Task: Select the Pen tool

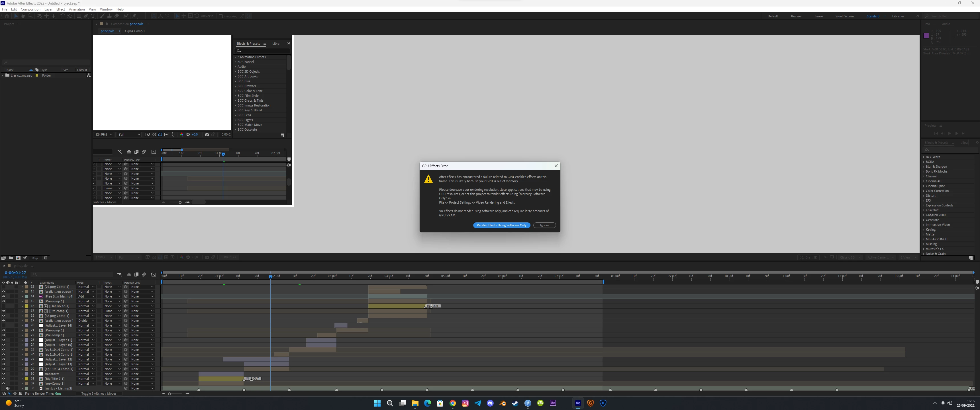Action: 86,16
